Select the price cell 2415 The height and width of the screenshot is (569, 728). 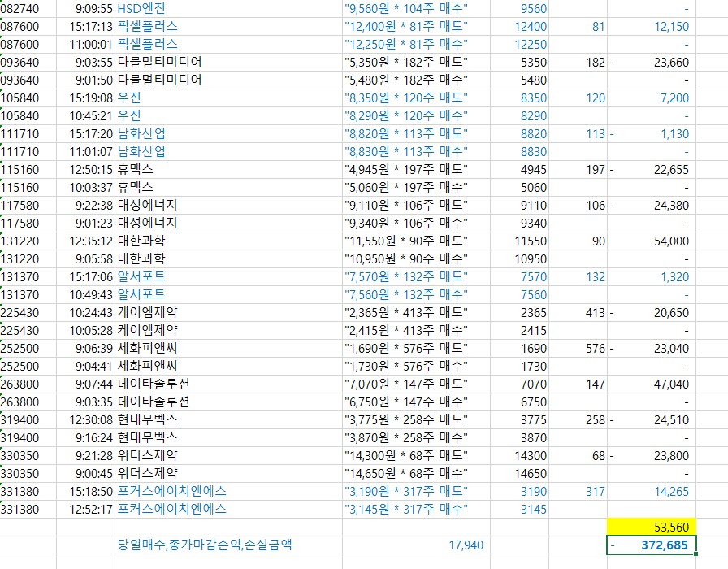(x=519, y=331)
